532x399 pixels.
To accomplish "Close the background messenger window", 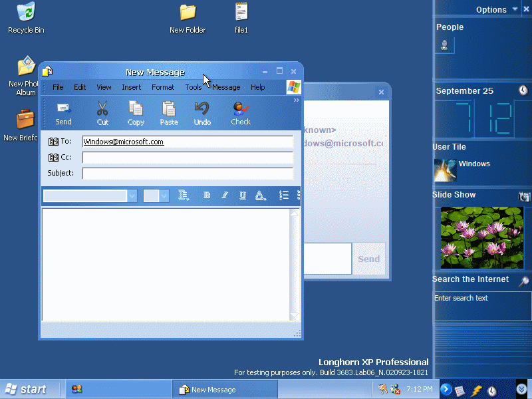I will 381,92.
